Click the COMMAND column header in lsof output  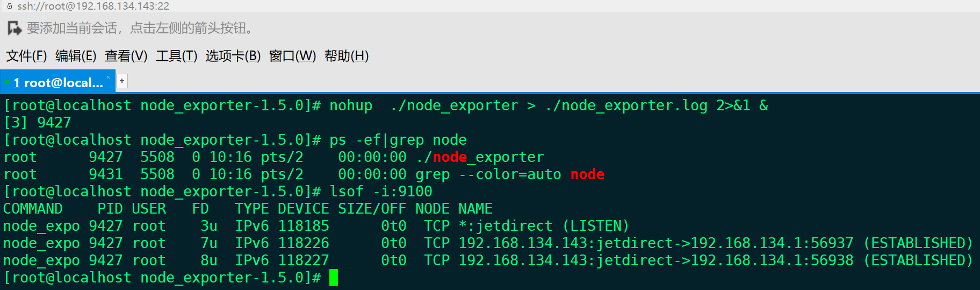33,209
